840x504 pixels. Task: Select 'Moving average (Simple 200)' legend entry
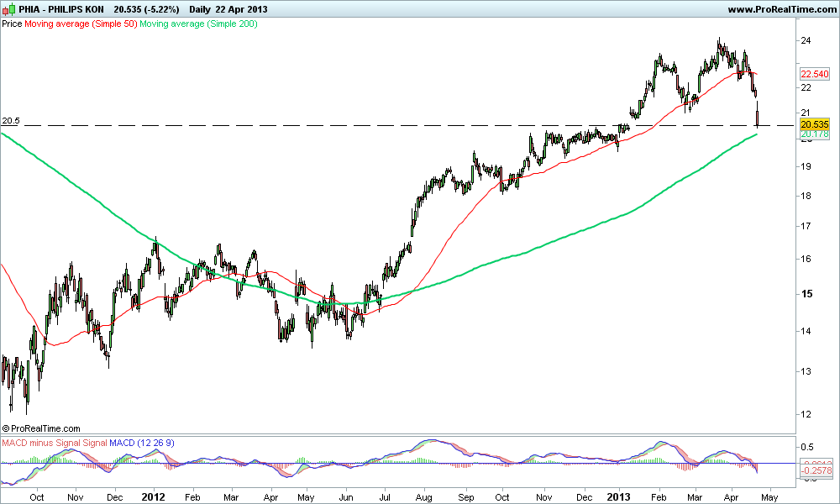coord(198,24)
